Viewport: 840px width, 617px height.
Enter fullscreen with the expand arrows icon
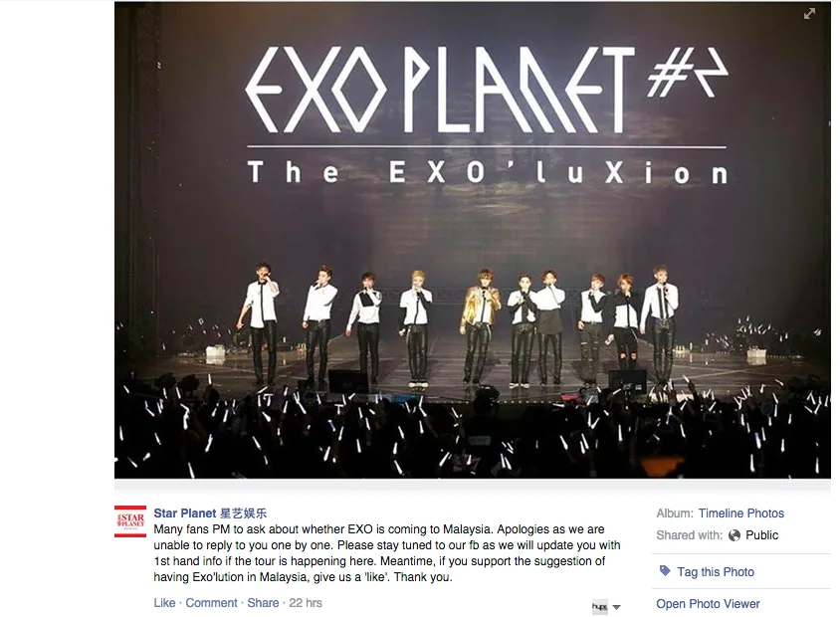(x=809, y=14)
